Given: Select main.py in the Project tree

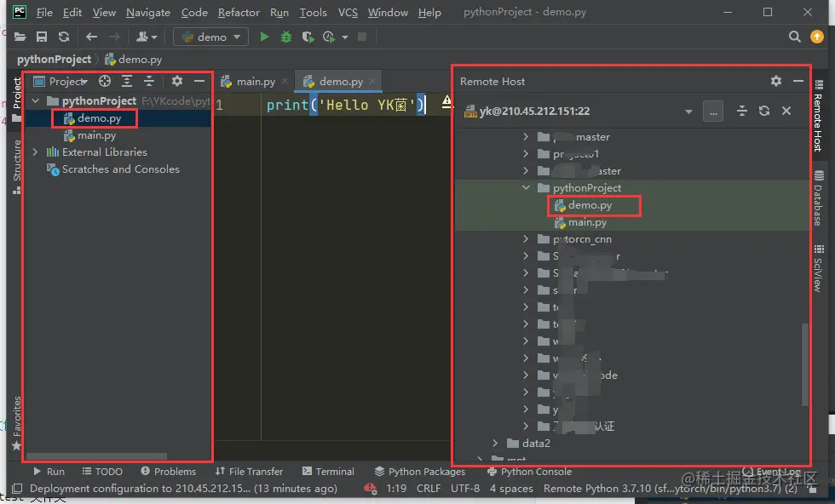Looking at the screenshot, I should click(96, 135).
